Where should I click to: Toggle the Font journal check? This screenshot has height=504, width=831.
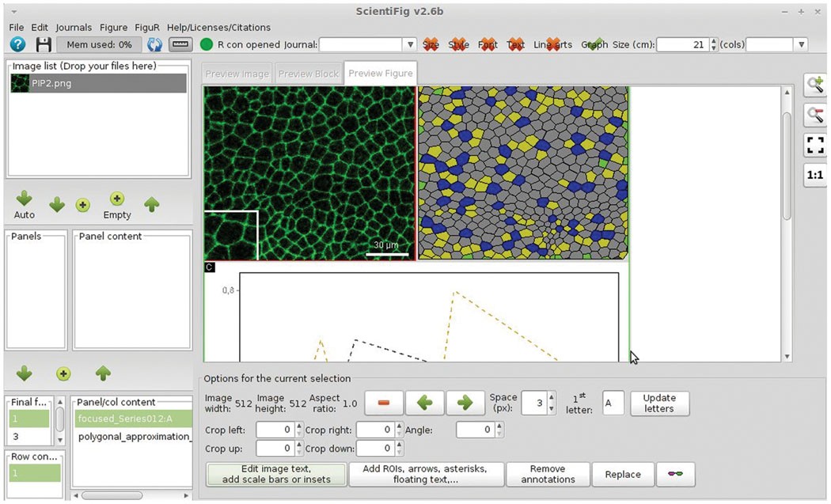click(x=488, y=45)
